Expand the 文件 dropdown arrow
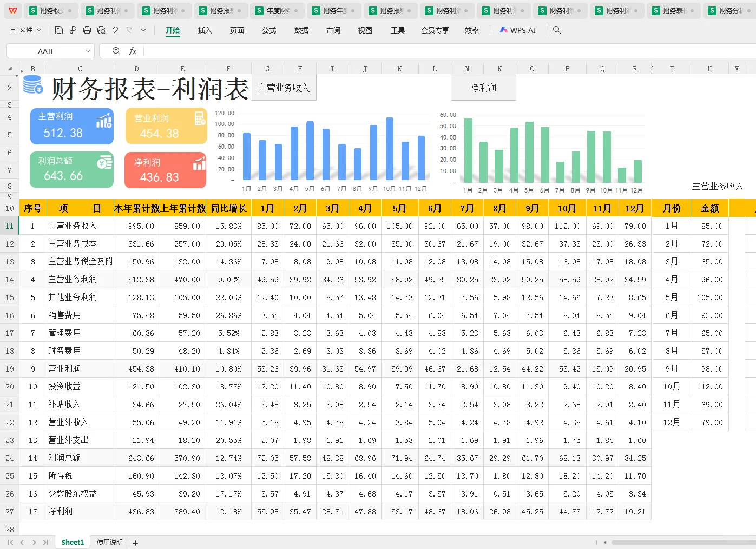This screenshot has height=549, width=756. (39, 30)
